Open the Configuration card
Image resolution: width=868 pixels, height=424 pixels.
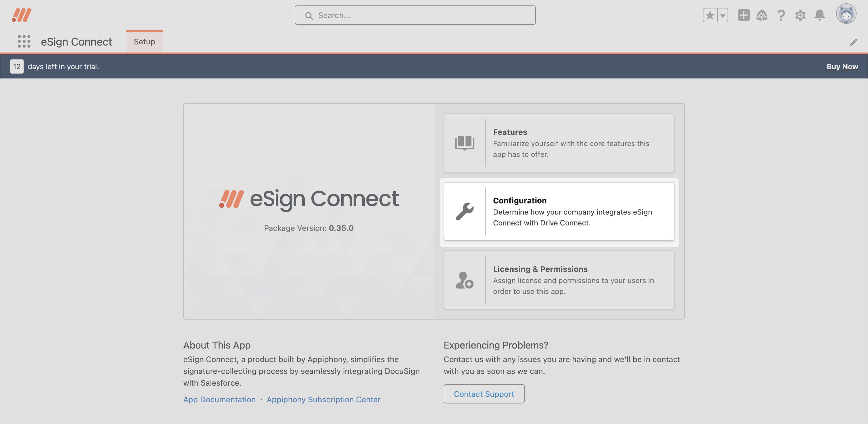559,211
